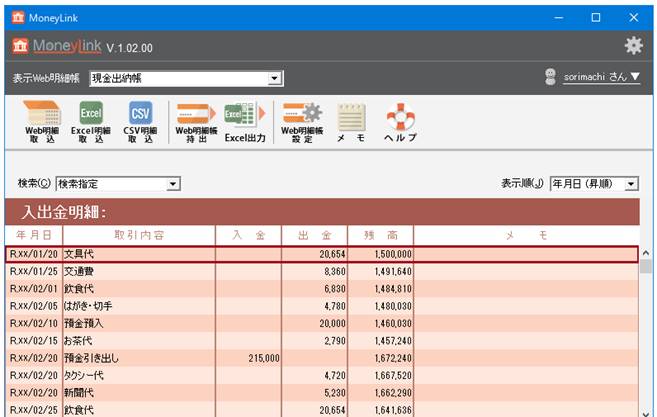
Task: Click the user avatar icon
Action: 551,77
